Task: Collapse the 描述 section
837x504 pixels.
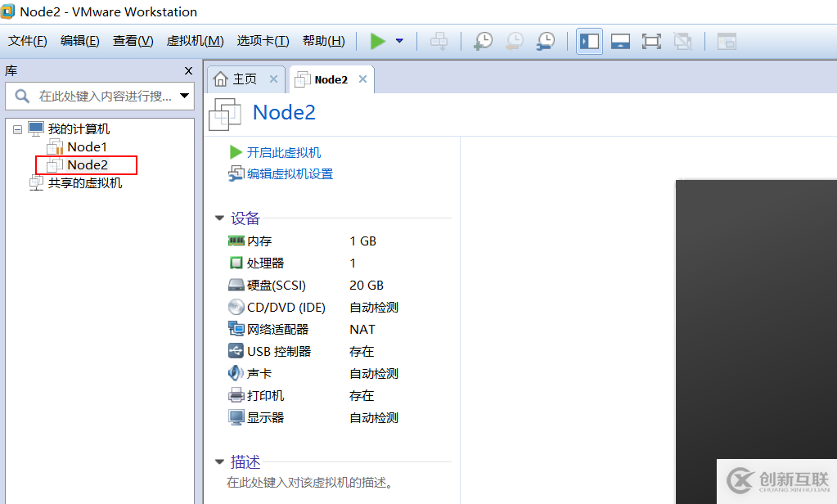Action: 219,461
